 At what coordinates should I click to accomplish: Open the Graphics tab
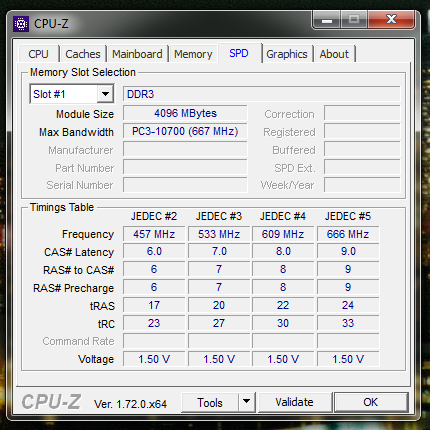coord(287,54)
